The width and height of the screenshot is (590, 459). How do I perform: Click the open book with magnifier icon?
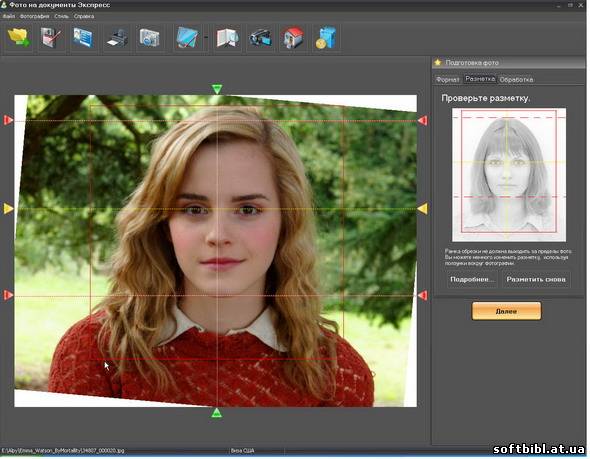pos(228,38)
